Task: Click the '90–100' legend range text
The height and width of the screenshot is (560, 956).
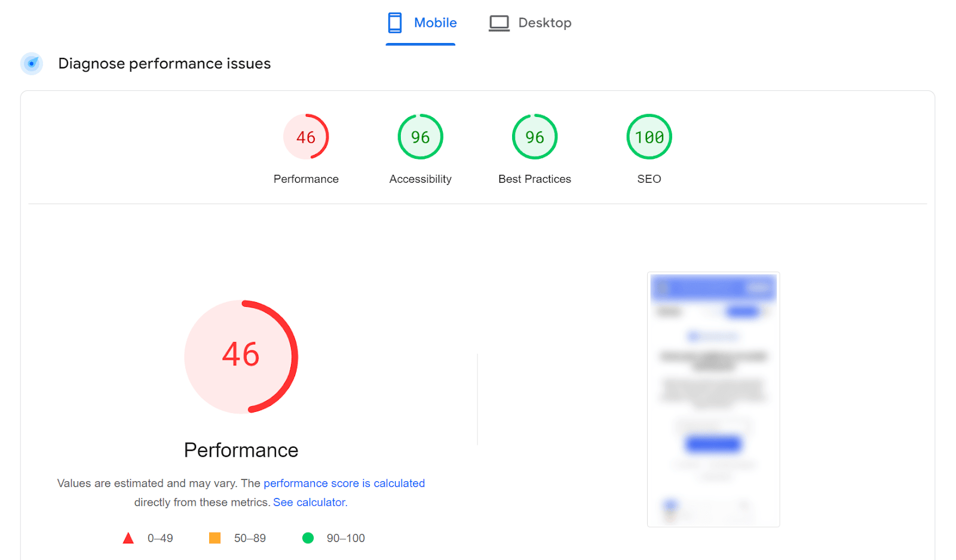Action: 346,538
